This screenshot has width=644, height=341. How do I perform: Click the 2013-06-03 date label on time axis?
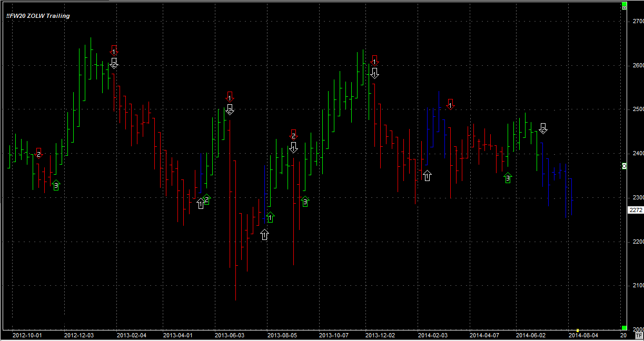tap(230, 335)
